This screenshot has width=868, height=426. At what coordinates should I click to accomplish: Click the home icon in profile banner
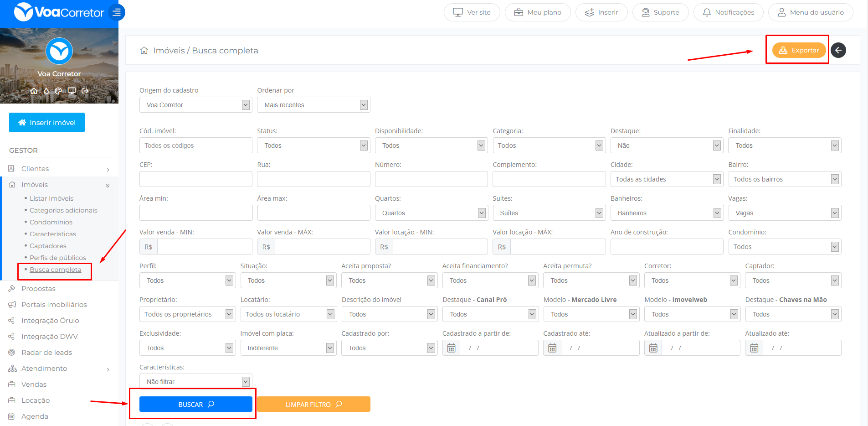pos(34,91)
